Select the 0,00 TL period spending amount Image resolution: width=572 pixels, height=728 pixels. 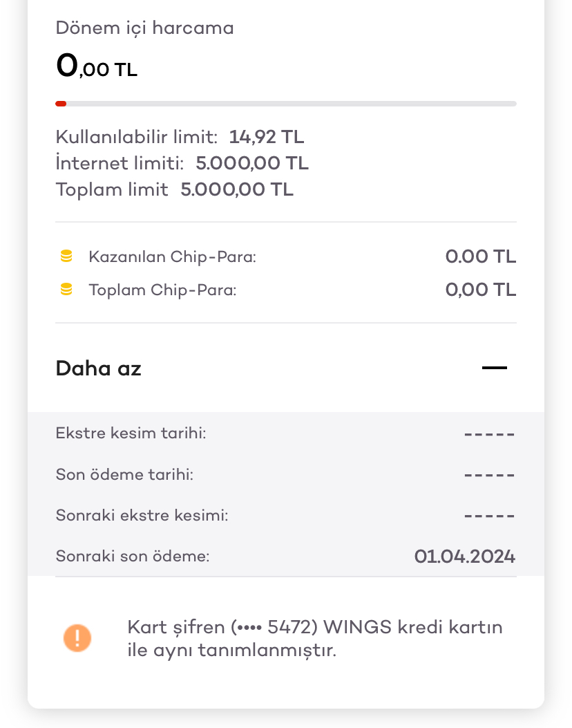97,67
